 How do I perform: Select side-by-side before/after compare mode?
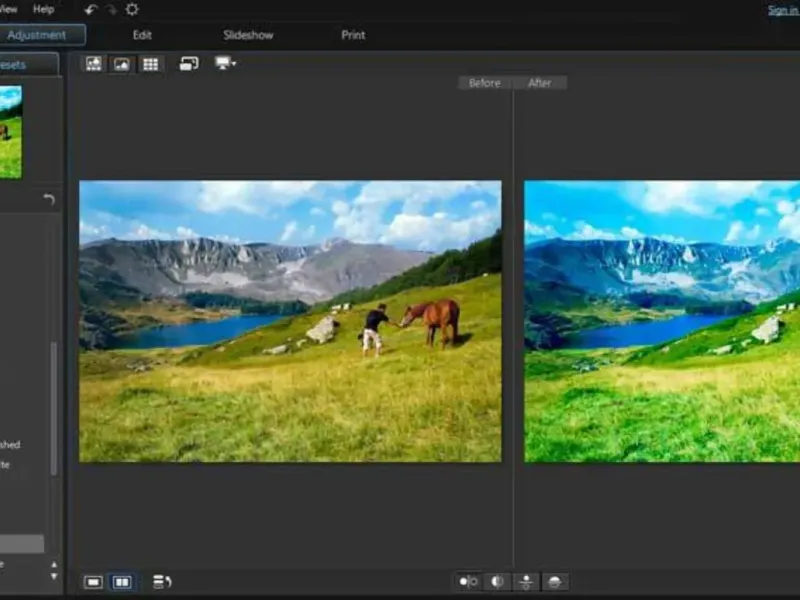pos(468,581)
